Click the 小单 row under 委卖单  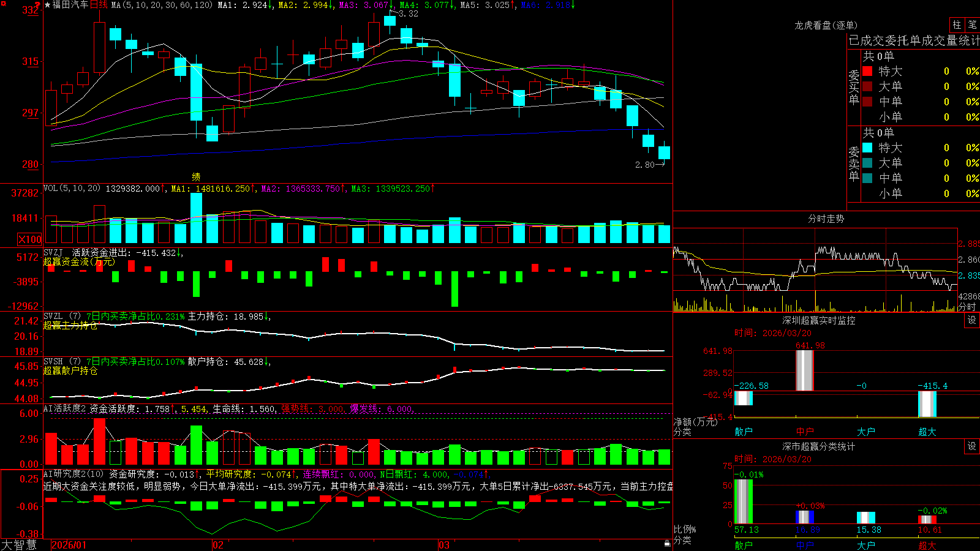click(x=921, y=193)
